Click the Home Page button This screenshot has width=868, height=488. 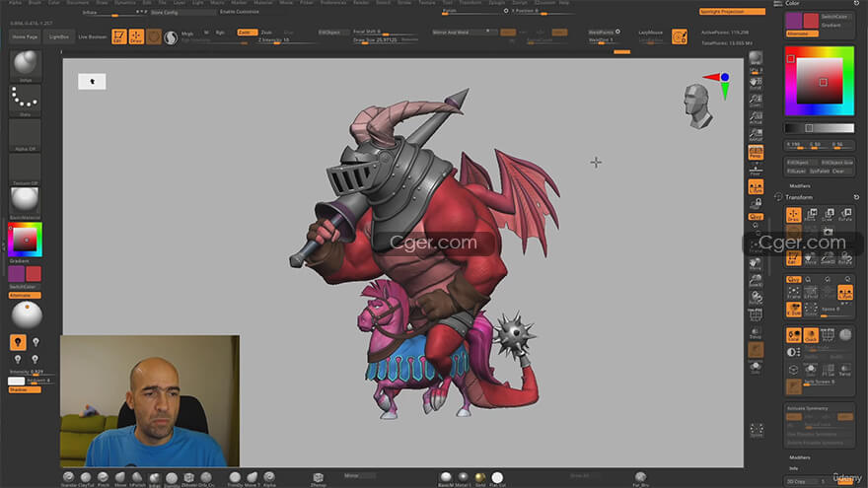click(25, 36)
